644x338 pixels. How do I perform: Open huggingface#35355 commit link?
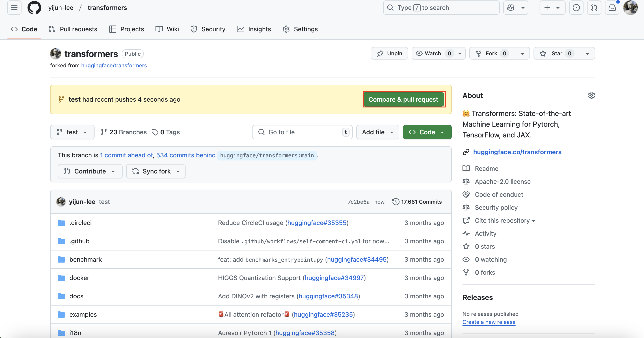pos(317,222)
